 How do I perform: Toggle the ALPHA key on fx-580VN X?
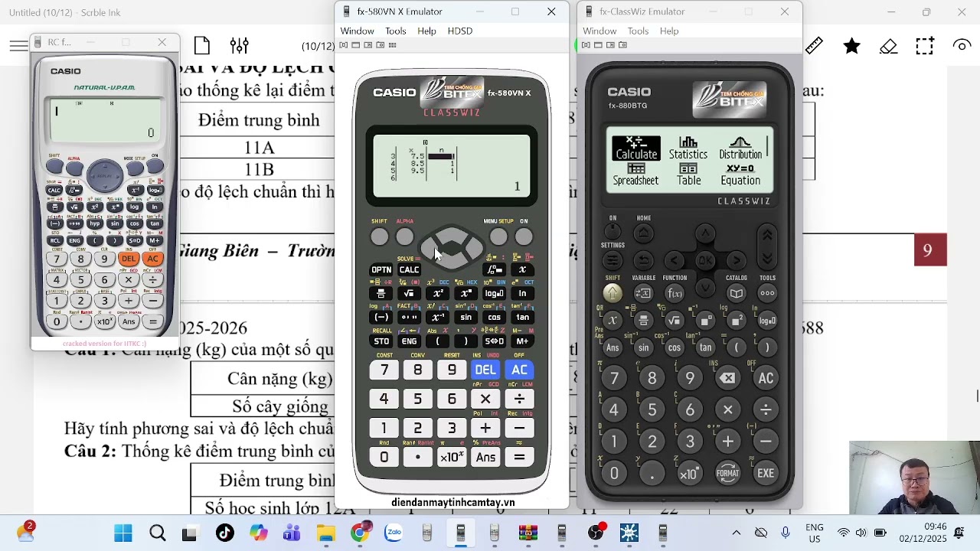pyautogui.click(x=404, y=237)
